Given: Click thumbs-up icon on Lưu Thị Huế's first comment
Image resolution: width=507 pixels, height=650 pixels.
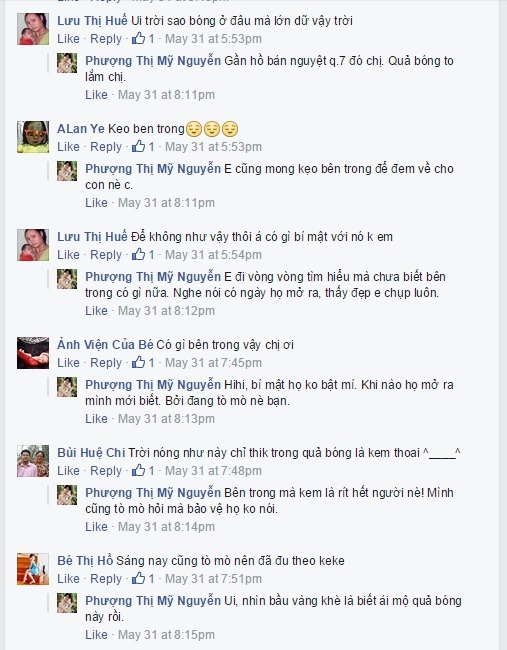Looking at the screenshot, I should [138, 39].
